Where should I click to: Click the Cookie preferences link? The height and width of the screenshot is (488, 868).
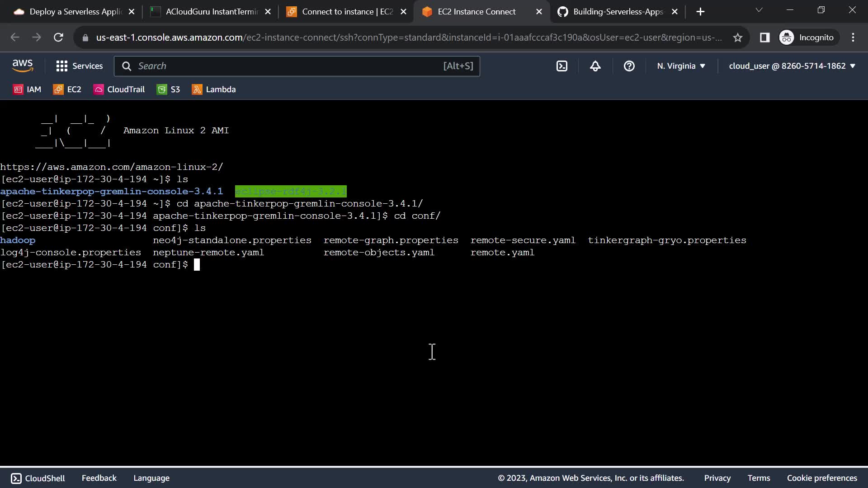click(x=822, y=478)
